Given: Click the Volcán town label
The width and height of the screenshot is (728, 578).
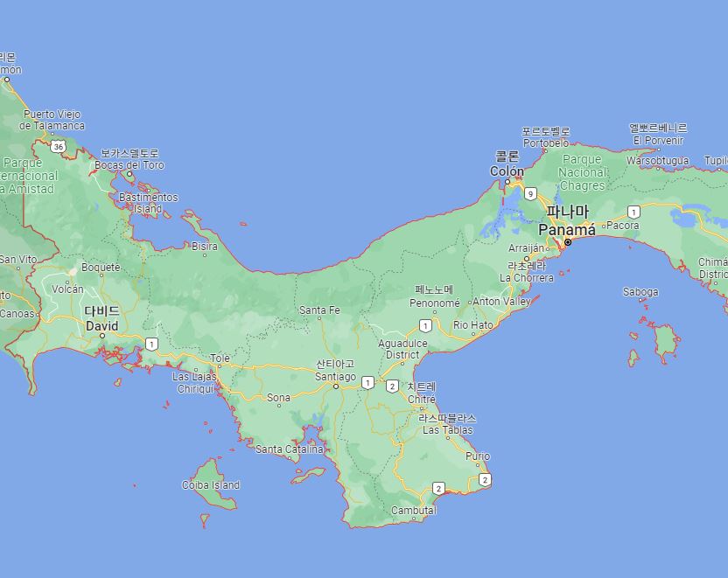Looking at the screenshot, I should click(x=67, y=289).
